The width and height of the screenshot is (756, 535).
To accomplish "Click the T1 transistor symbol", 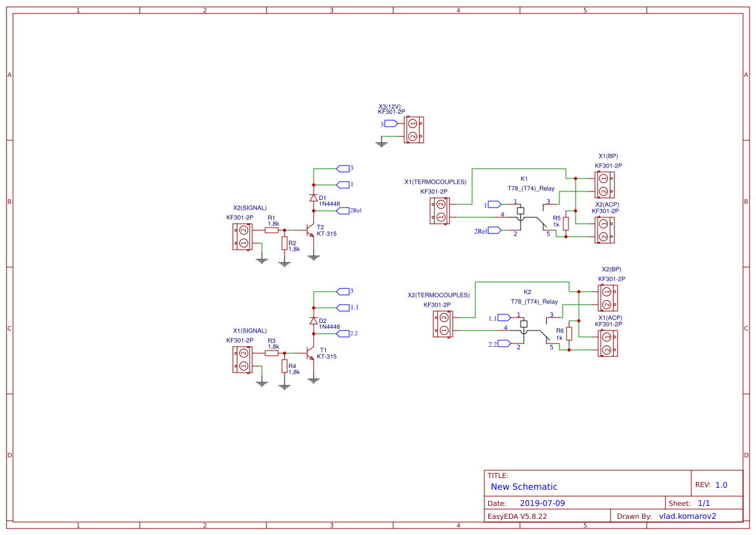I will (310, 353).
